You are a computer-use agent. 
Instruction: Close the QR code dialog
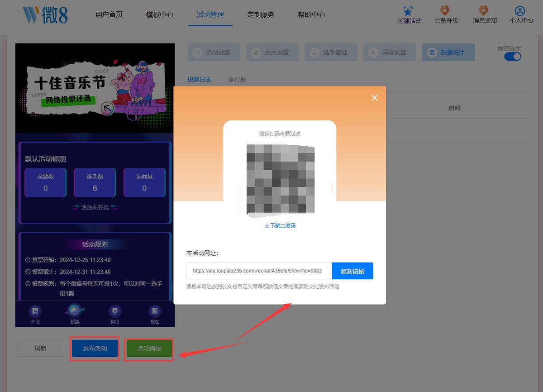pos(374,98)
